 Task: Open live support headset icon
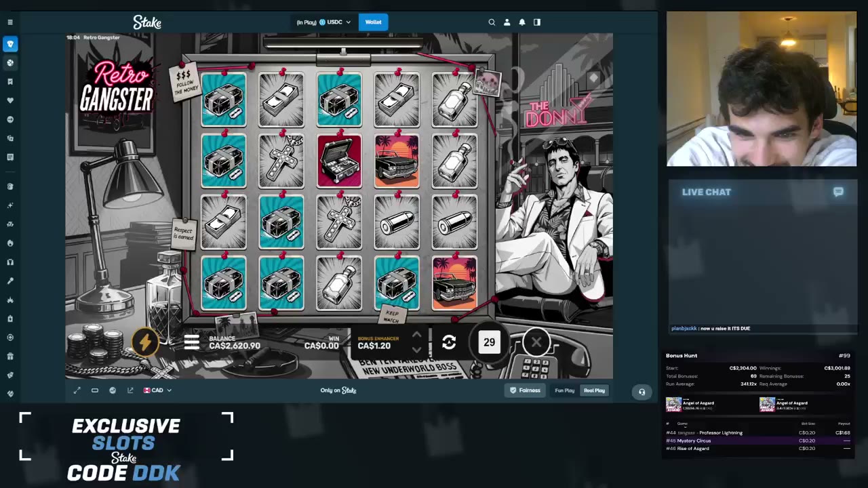point(642,391)
